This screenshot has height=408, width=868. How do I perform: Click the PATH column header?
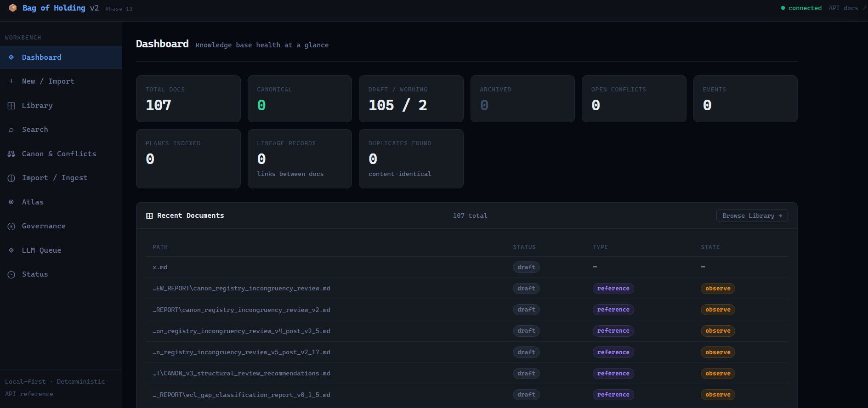pyautogui.click(x=160, y=247)
